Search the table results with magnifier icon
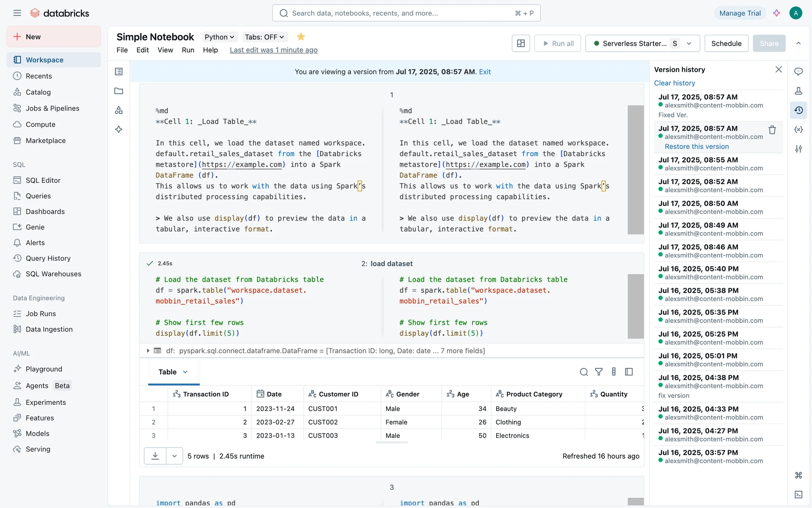The width and height of the screenshot is (812, 508). pos(584,372)
